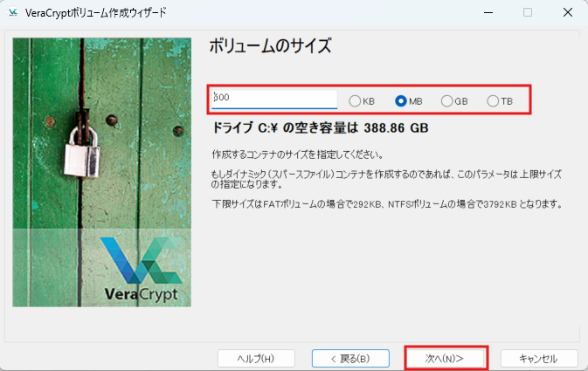The image size is (588, 371).
Task: Click the ヘルプ(H) help button
Action: click(x=256, y=359)
